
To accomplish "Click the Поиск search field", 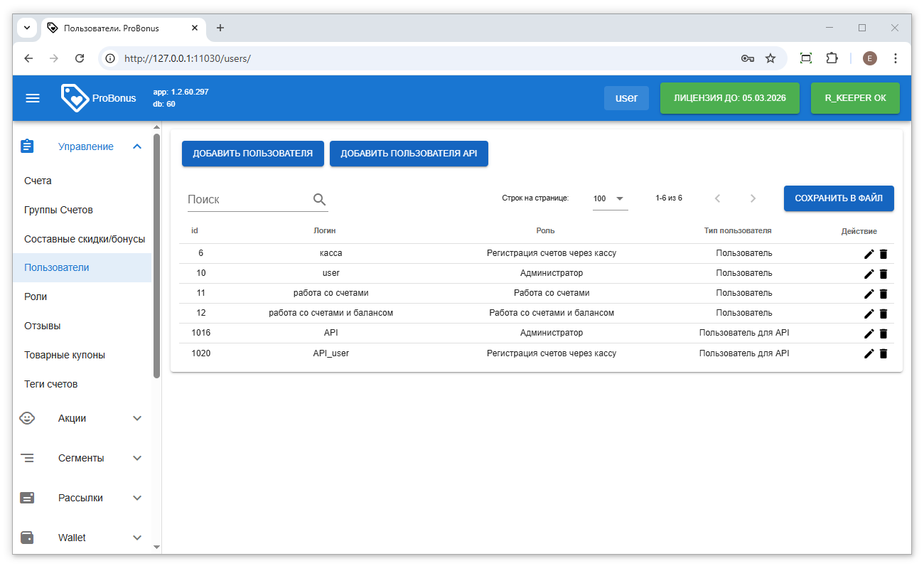I will click(x=247, y=200).
